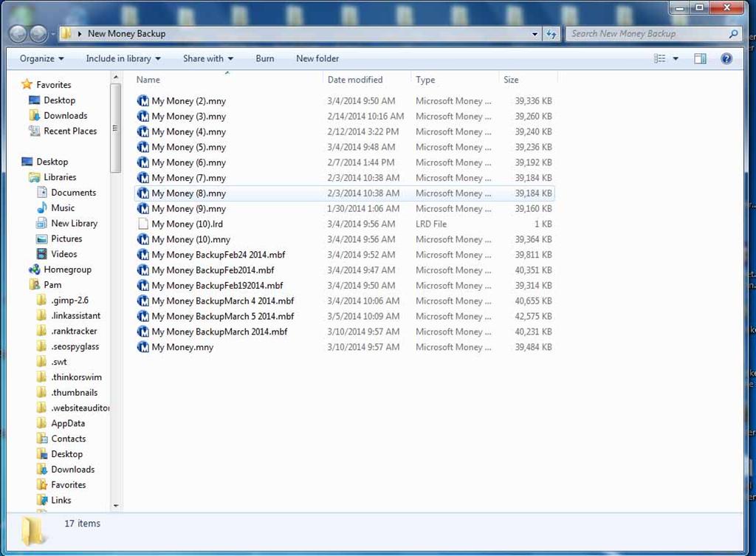The width and height of the screenshot is (756, 556).
Task: Select the Pam user folder
Action: [52, 285]
